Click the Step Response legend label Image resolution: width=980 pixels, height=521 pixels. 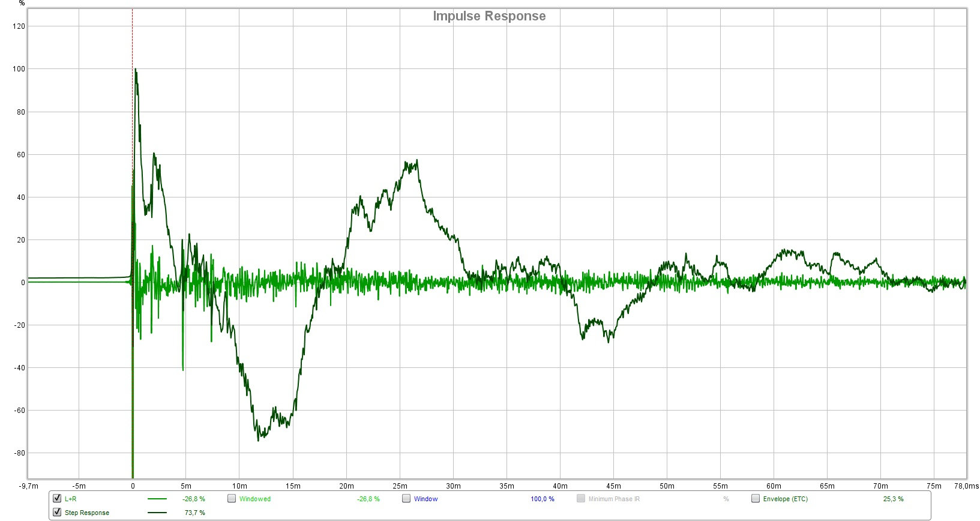[87, 513]
